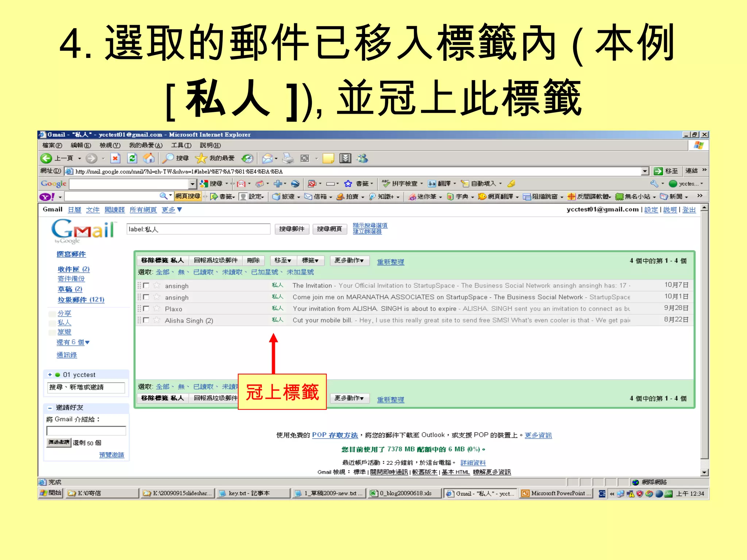Expand the chat panel plus sign

pos(50,375)
